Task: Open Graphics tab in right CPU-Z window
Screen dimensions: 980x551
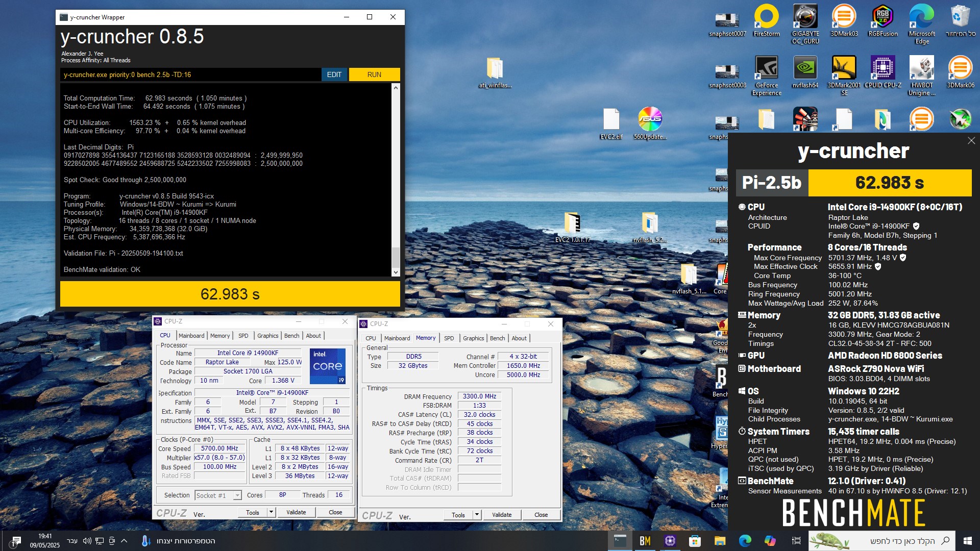Action: [x=473, y=338]
